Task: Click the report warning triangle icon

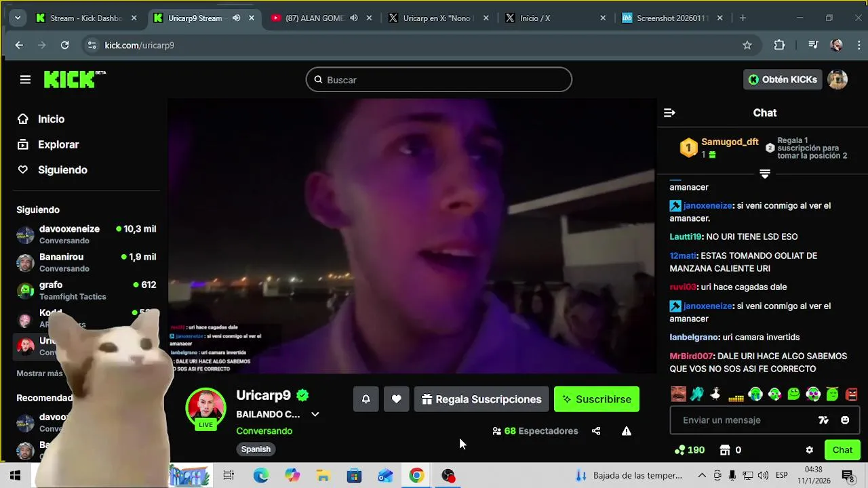Action: pos(627,431)
